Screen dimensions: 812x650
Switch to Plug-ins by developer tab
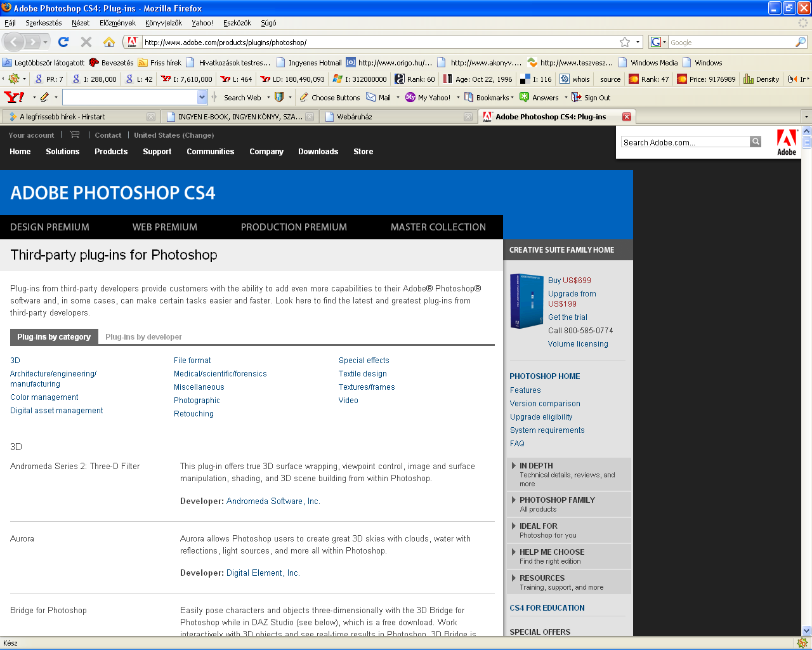(143, 337)
